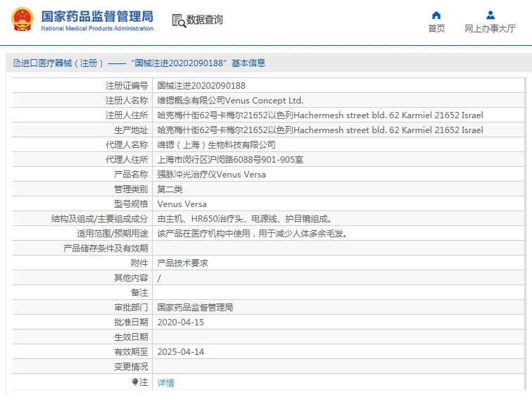
Task: Click the 变更情况 row label
Action: click(x=131, y=367)
